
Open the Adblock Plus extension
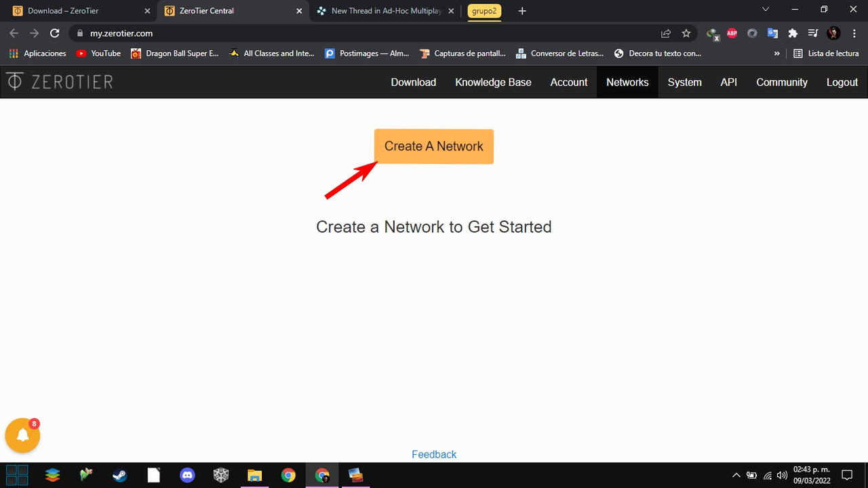pyautogui.click(x=732, y=33)
